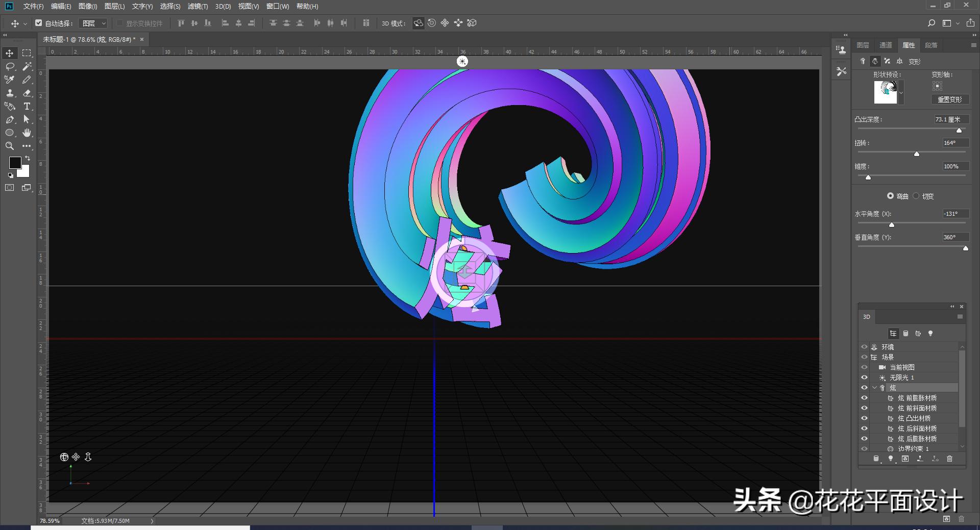Open the Coordinates view in the Properties panel
This screenshot has width=980, height=530.
pos(900,61)
